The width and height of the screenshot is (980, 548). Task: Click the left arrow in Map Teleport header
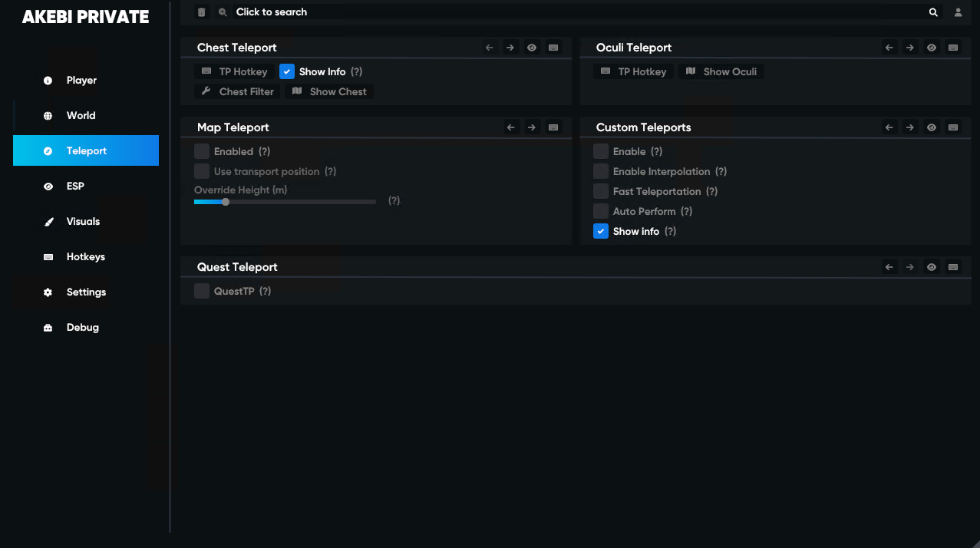click(x=511, y=127)
